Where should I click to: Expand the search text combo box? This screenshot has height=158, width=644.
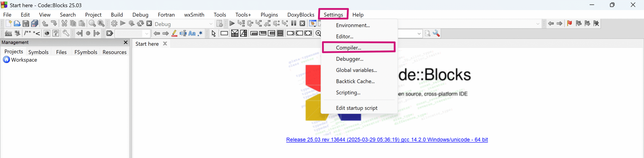coord(147,33)
